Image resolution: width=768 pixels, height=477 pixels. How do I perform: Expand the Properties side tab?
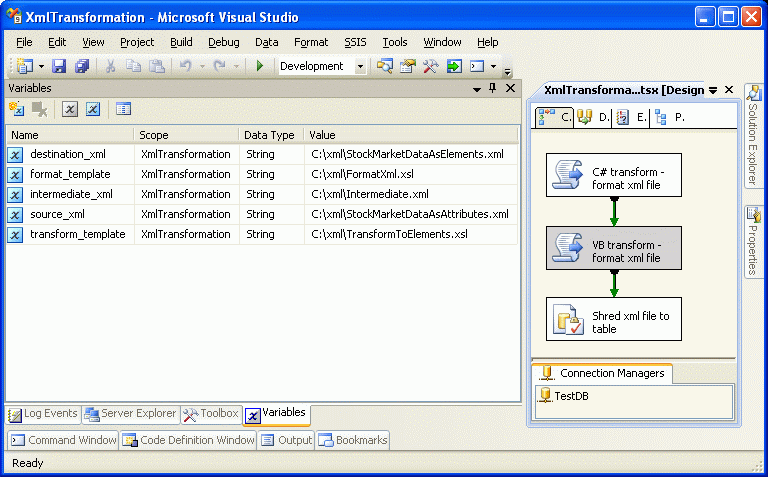click(753, 242)
